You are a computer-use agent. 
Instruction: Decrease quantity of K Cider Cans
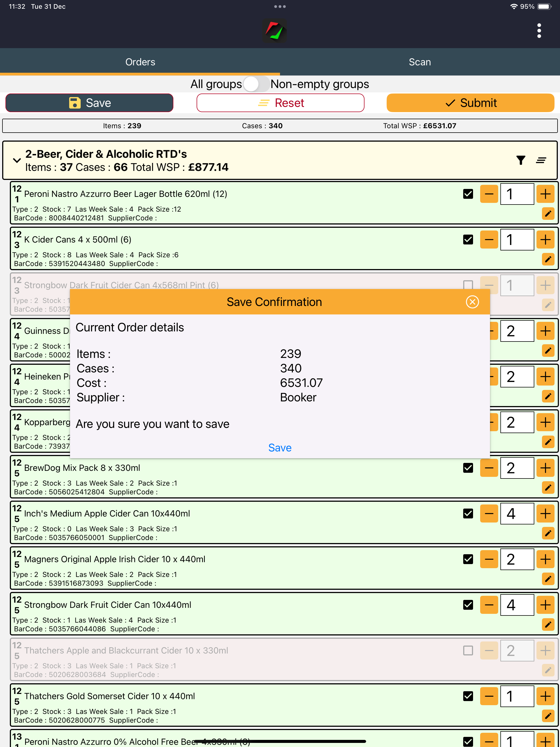(489, 240)
